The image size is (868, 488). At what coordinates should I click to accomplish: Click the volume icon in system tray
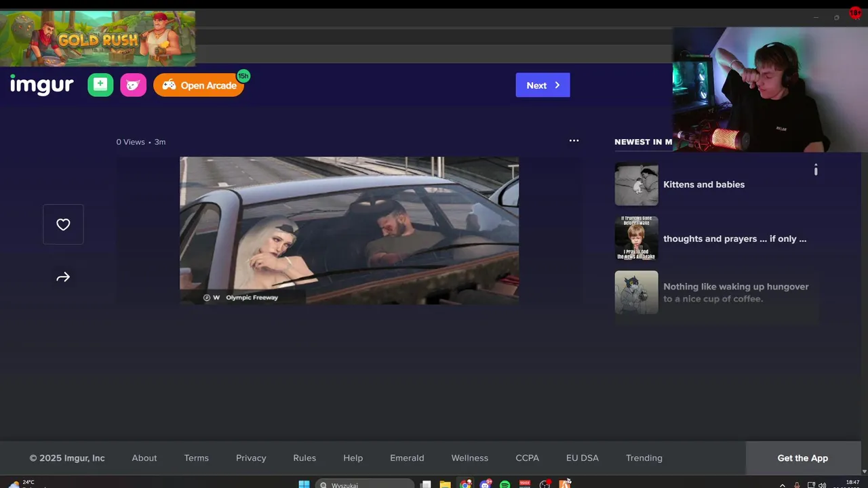[x=823, y=485]
